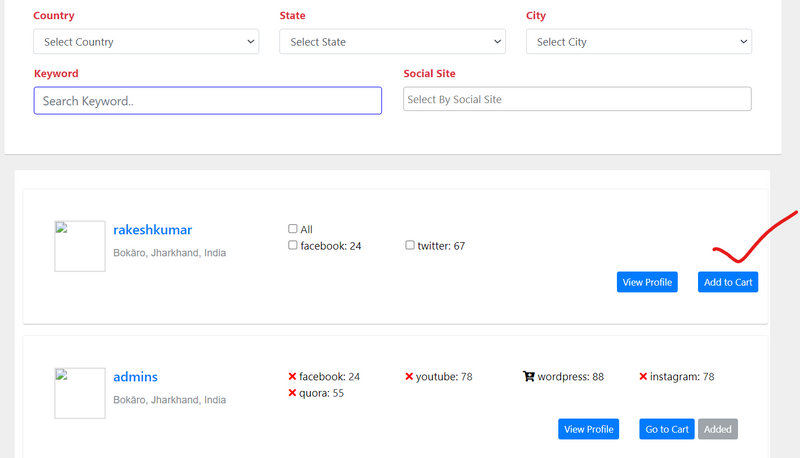Viewport: 800px width, 458px height.
Task: Click red X icon beside quora: 55
Action: point(292,393)
